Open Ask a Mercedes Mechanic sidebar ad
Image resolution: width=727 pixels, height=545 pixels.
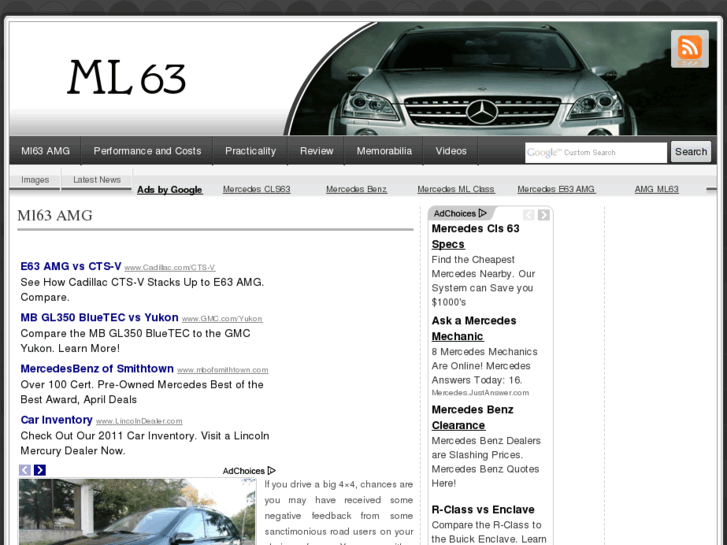coord(474,328)
